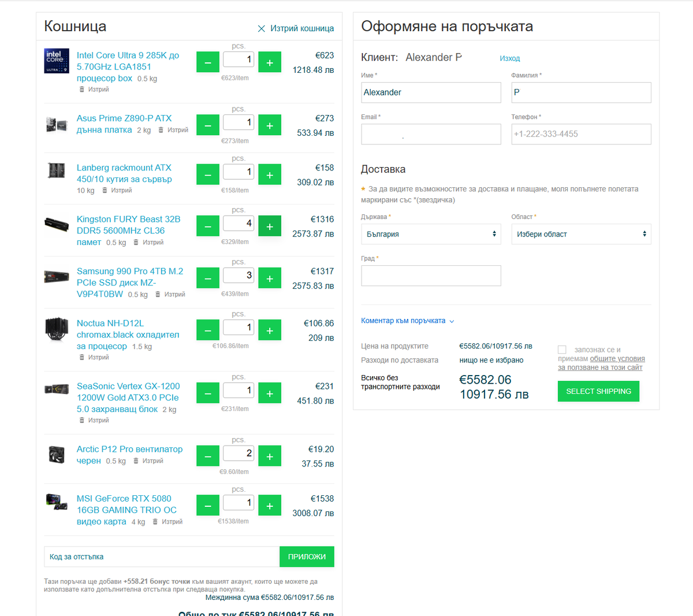Open Intel Core Ultra 9 285K product link
Image resolution: width=693 pixels, height=616 pixels.
tap(128, 66)
